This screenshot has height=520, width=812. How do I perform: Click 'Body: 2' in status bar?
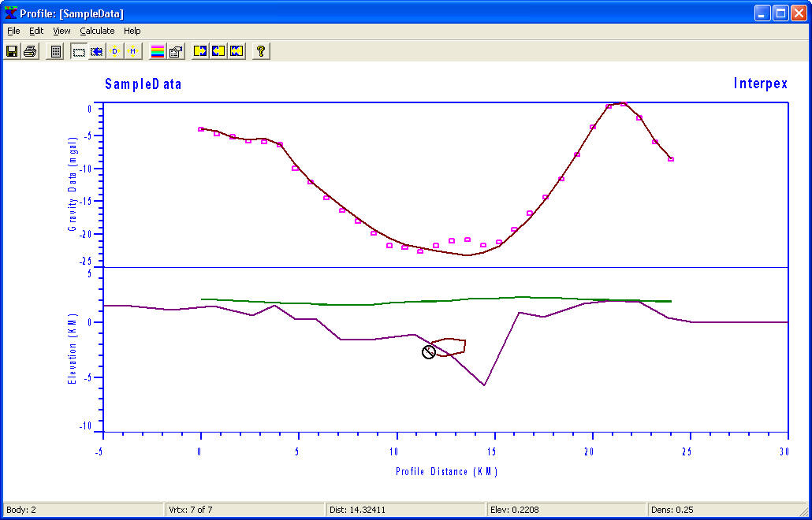pos(21,511)
